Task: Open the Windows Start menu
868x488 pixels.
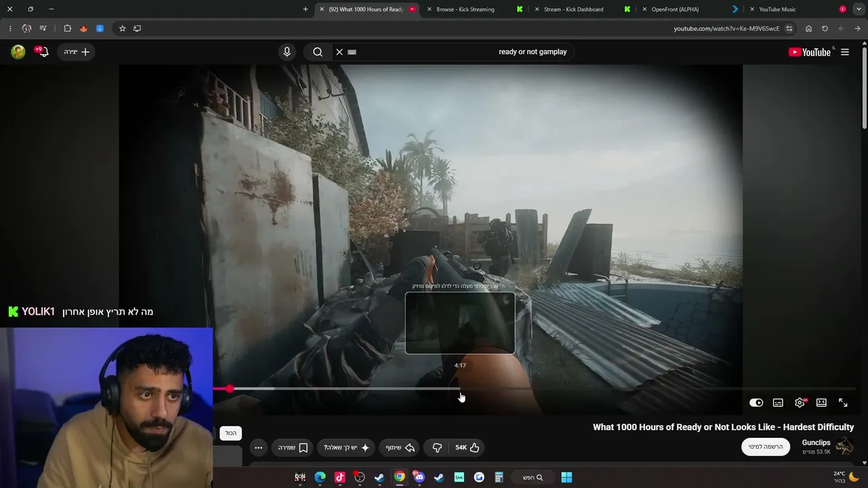Action: (566, 477)
